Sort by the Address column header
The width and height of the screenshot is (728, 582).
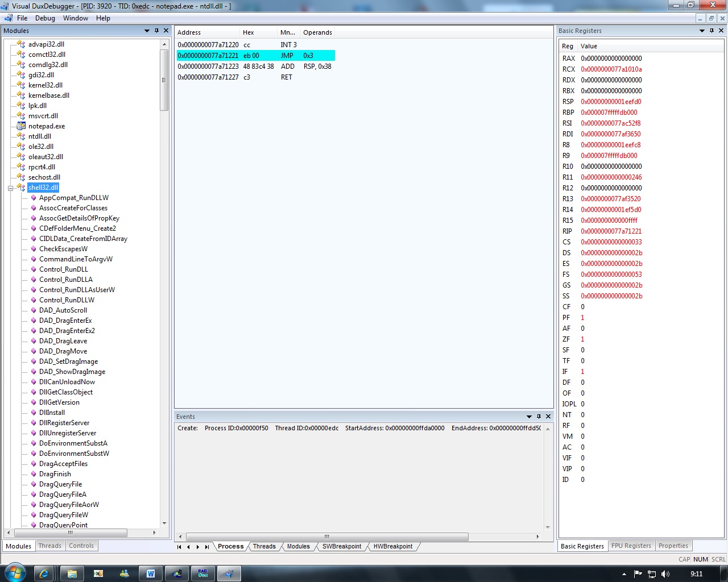tap(208, 32)
